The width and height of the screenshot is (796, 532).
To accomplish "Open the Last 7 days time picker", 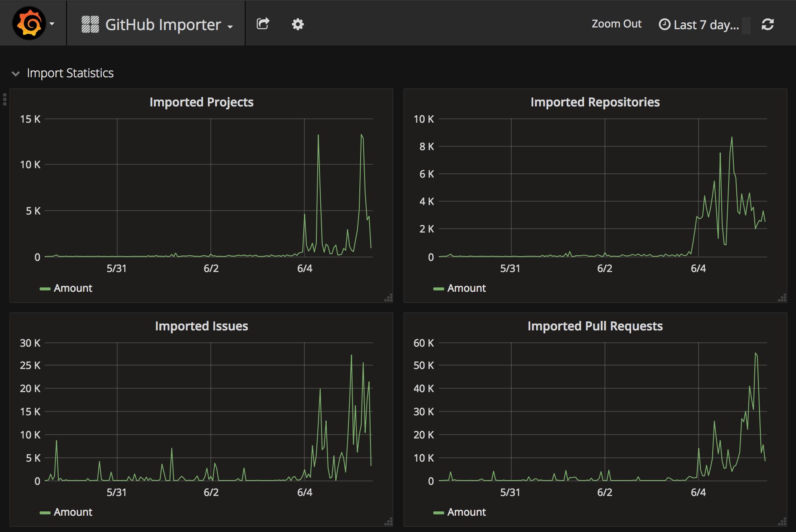I will (700, 25).
